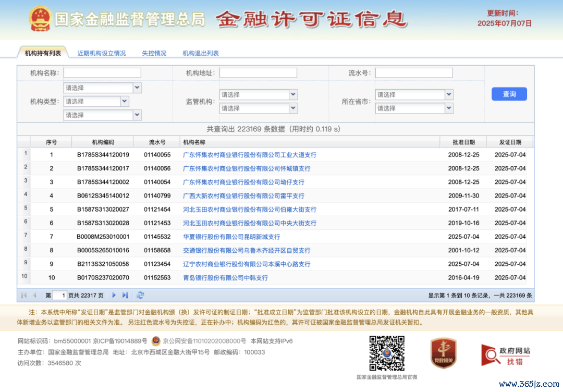Select approval date 2001-10-12
The width and height of the screenshot is (563, 392).
coord(463,250)
